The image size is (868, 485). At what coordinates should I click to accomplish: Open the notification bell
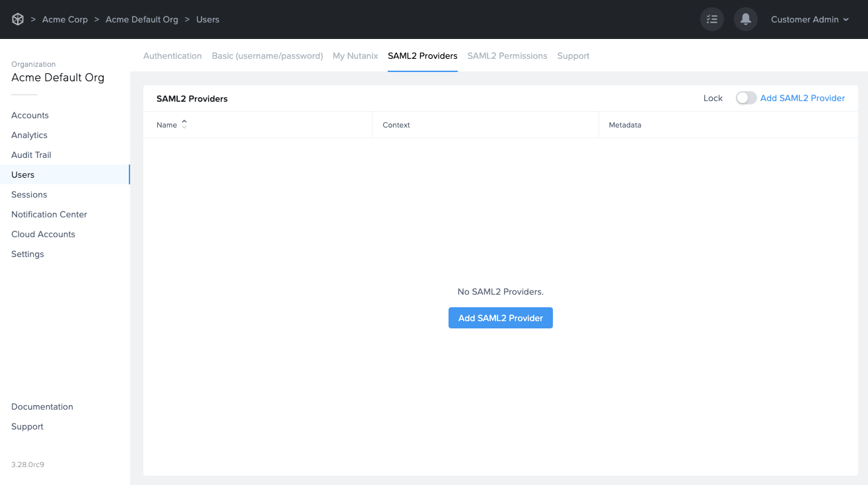(x=745, y=19)
